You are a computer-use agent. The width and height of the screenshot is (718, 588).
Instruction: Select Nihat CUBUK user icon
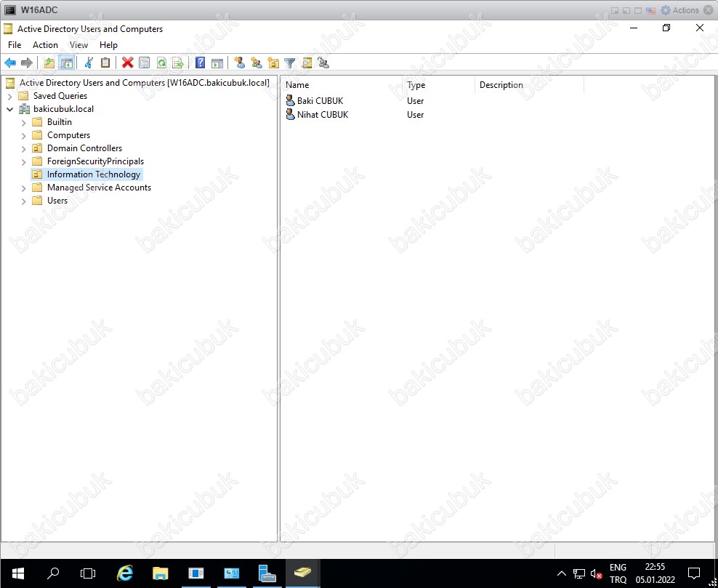click(x=290, y=115)
